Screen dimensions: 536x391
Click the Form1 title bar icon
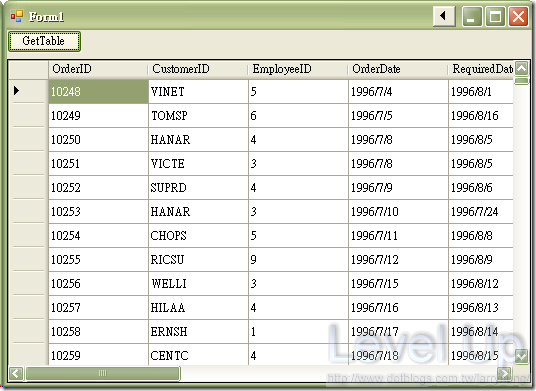click(x=16, y=16)
